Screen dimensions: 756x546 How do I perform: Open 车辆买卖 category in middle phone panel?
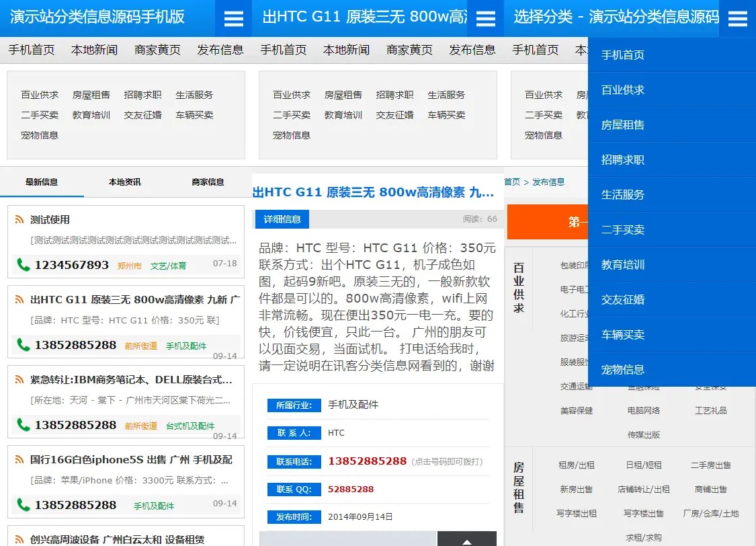tap(446, 115)
